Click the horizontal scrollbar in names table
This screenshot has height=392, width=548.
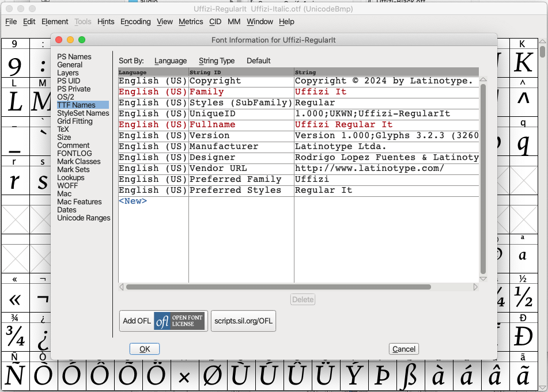(278, 287)
